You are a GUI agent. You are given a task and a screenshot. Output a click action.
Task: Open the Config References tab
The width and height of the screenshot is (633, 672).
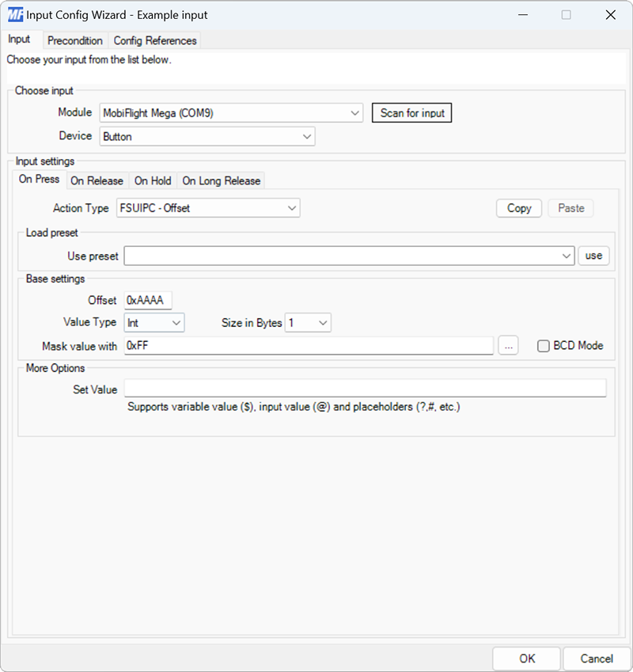[155, 40]
